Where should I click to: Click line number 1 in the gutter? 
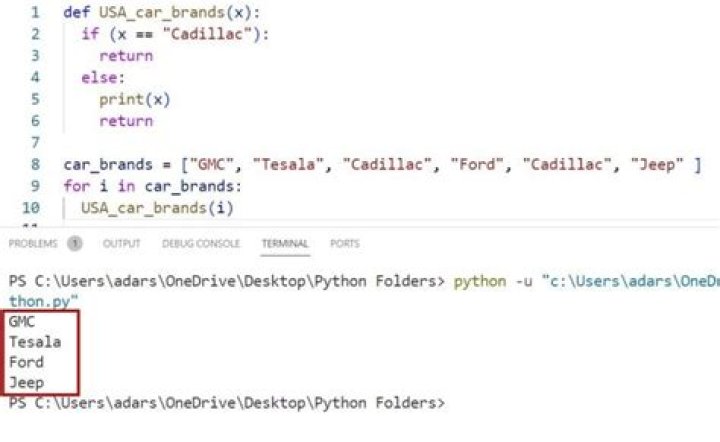35,12
